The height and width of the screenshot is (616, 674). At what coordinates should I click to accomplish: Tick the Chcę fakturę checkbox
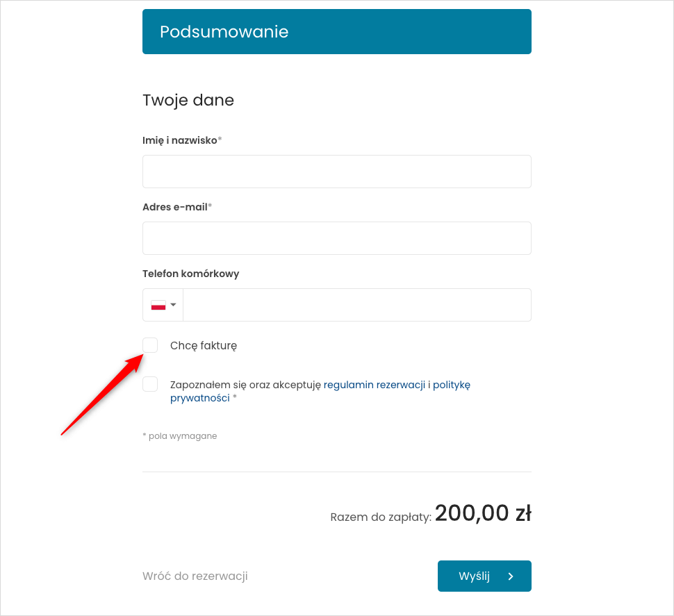pyautogui.click(x=150, y=345)
